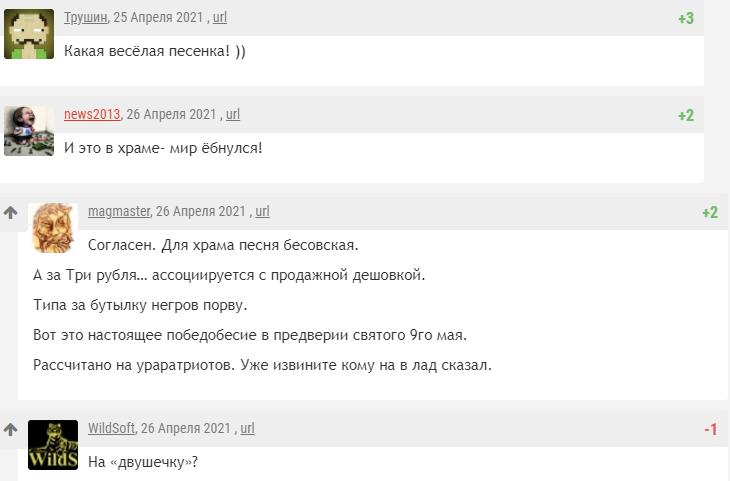This screenshot has width=730, height=481.
Task: Open the WildSoft username link
Action: (111, 428)
